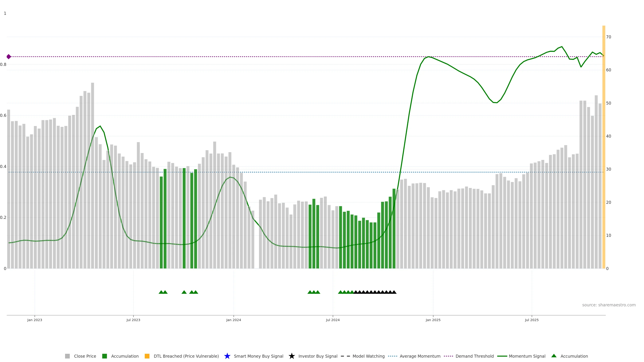Click the Model Watching dashed line icon
The image size is (644, 362).
click(345, 356)
